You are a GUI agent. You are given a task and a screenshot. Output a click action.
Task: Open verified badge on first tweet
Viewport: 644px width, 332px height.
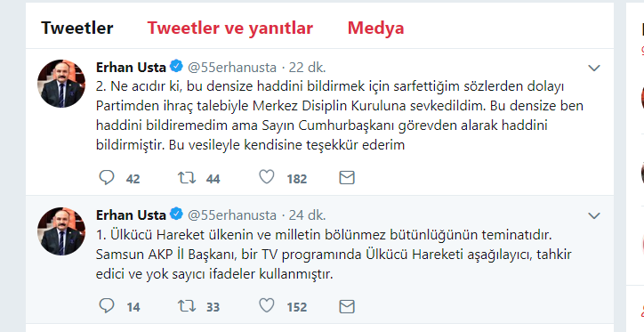177,66
